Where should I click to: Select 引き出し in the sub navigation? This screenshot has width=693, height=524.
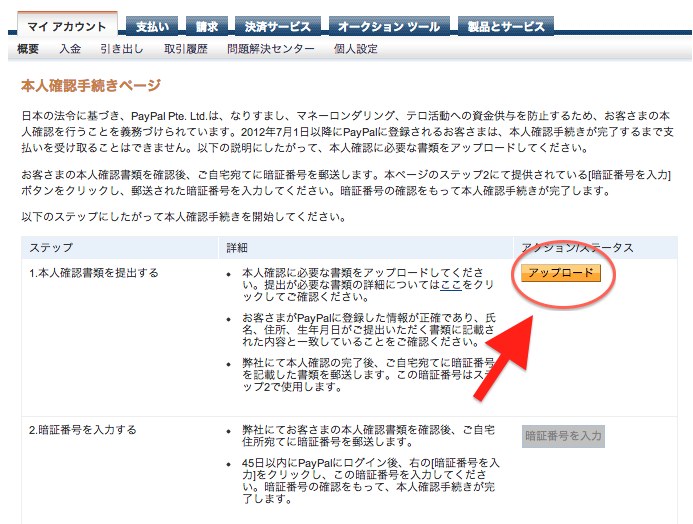coord(122,48)
